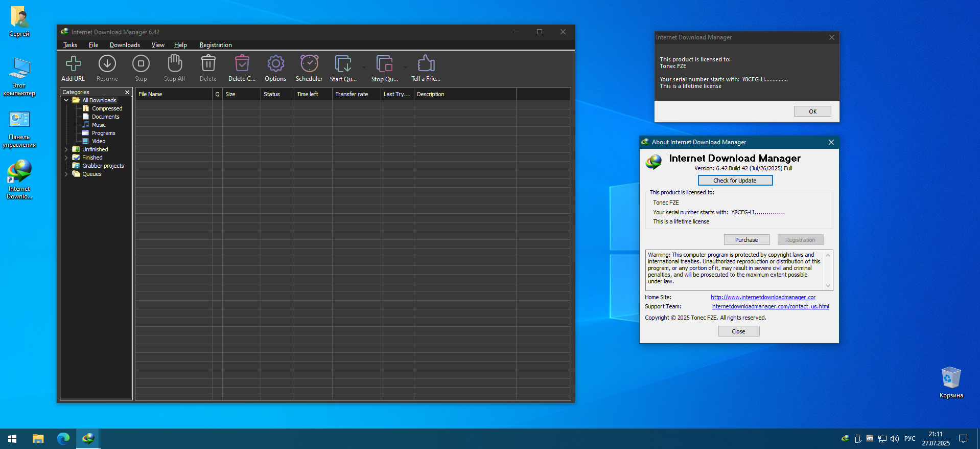This screenshot has width=980, height=449.
Task: Click the Start Queue icon
Action: [x=343, y=64]
